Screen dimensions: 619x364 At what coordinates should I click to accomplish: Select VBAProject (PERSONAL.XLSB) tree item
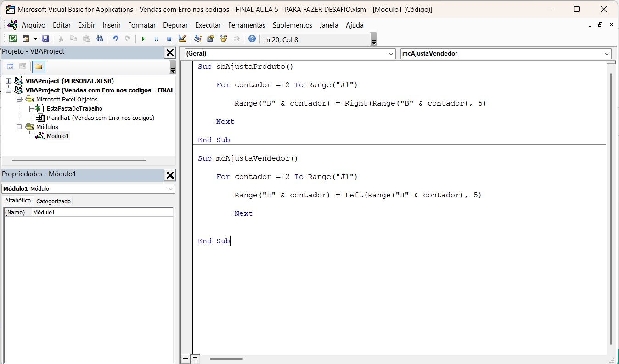tap(69, 81)
